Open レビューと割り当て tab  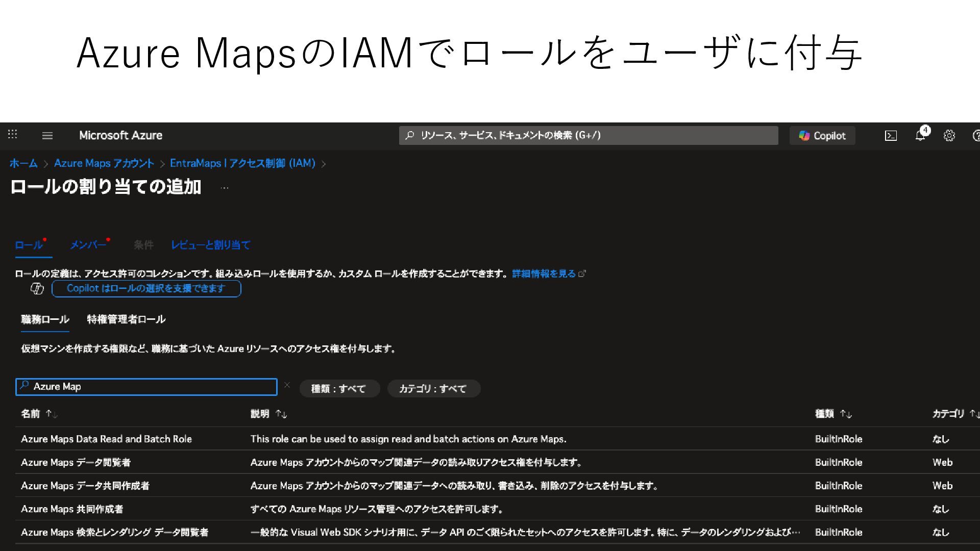click(210, 245)
